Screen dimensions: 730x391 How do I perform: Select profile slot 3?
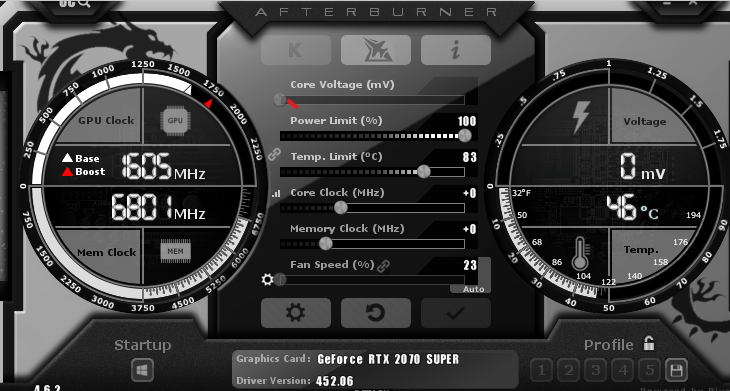point(595,371)
